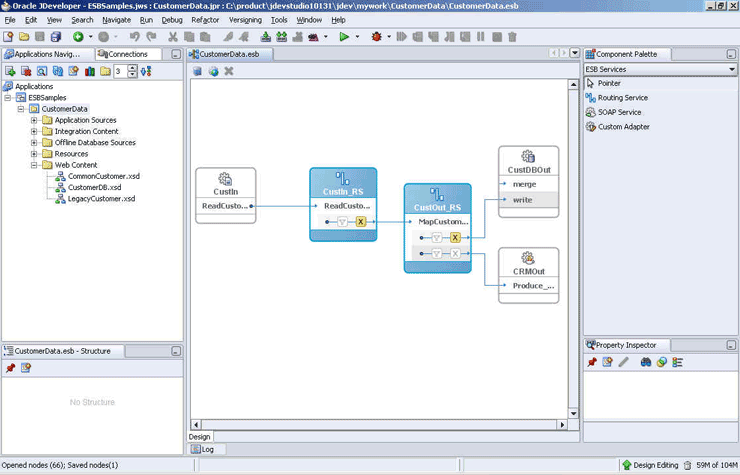Screen dimensions: 740x475
Task: Open the Debug button dropdown arrow
Action: point(389,37)
